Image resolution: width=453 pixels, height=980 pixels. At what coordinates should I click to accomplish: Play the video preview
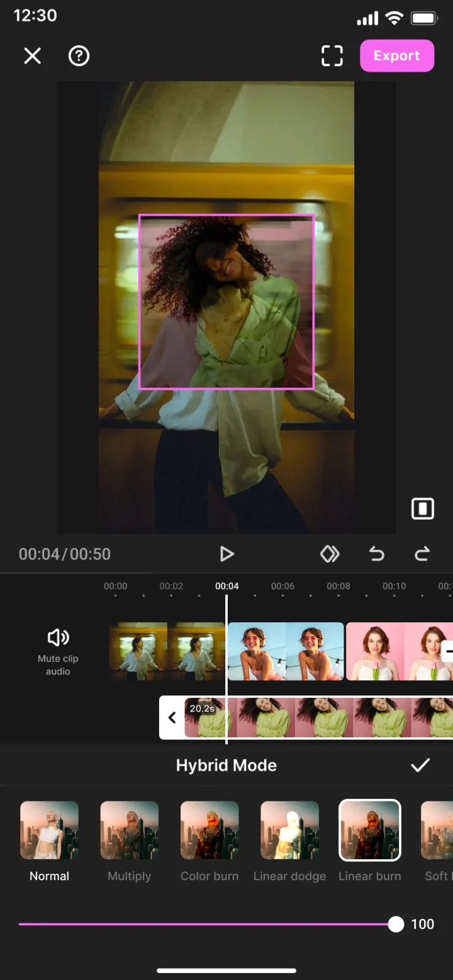tap(226, 554)
